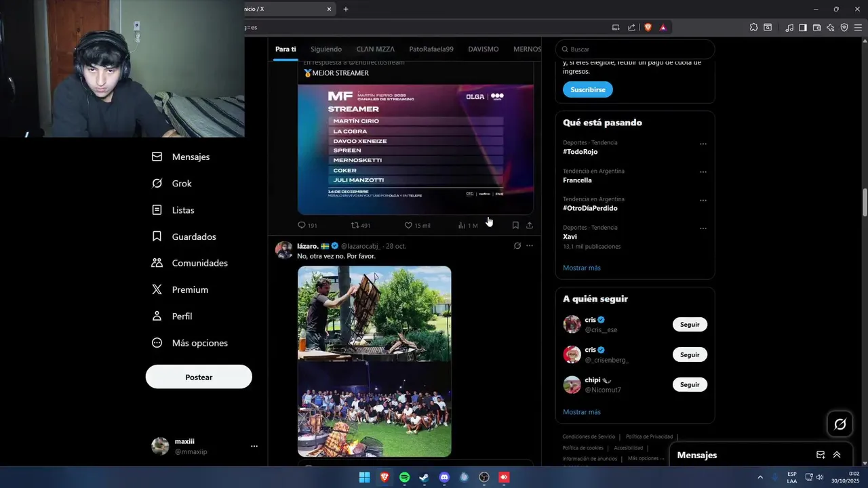Open Comunidades in the sidebar
The image size is (868, 488).
(x=189, y=263)
